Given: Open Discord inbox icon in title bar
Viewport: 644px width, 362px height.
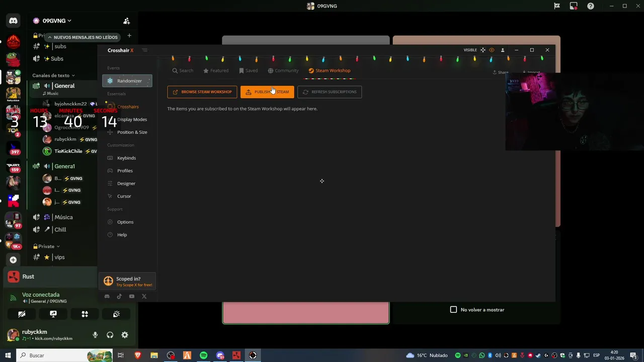Looking at the screenshot, I should (x=574, y=6).
